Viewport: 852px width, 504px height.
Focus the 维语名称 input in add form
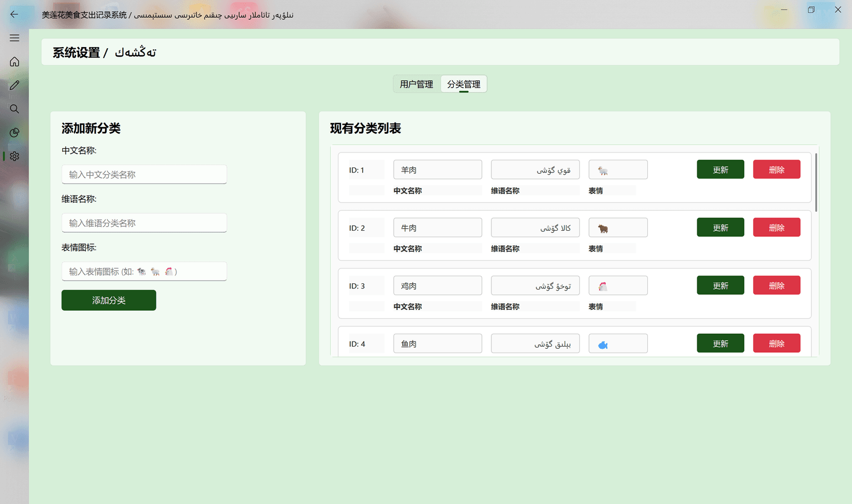(x=144, y=223)
